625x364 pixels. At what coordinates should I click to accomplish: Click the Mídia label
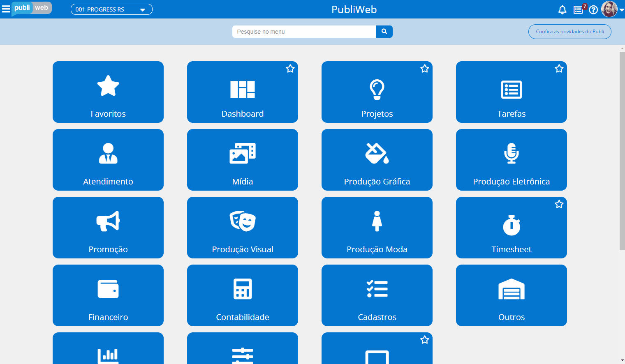coord(243,182)
